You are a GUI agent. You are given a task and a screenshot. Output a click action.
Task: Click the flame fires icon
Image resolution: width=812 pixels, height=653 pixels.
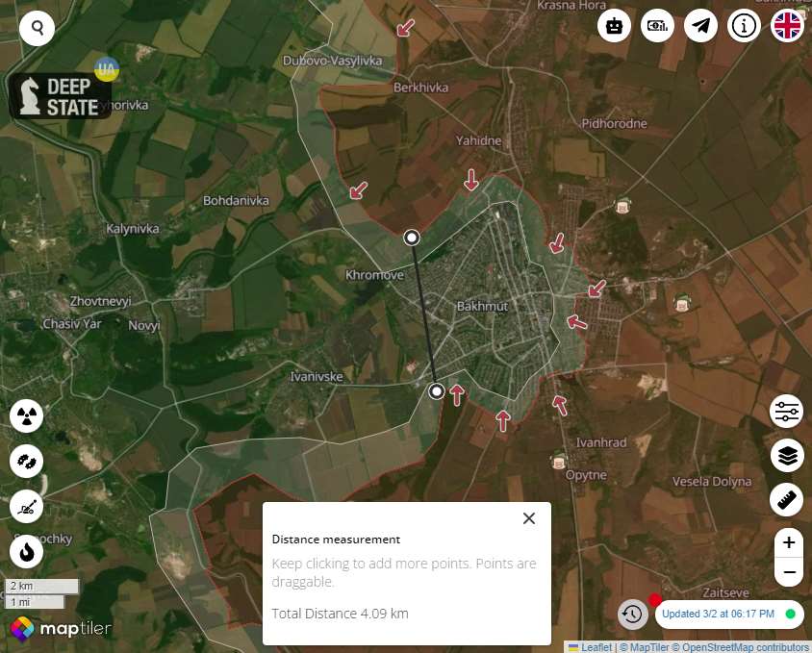(x=27, y=552)
